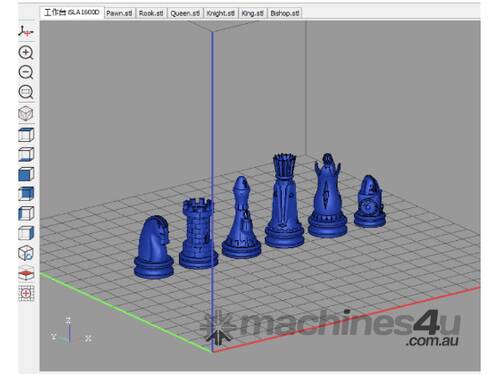
Task: Zoom in using the plus magnifier icon
Action: [26, 53]
